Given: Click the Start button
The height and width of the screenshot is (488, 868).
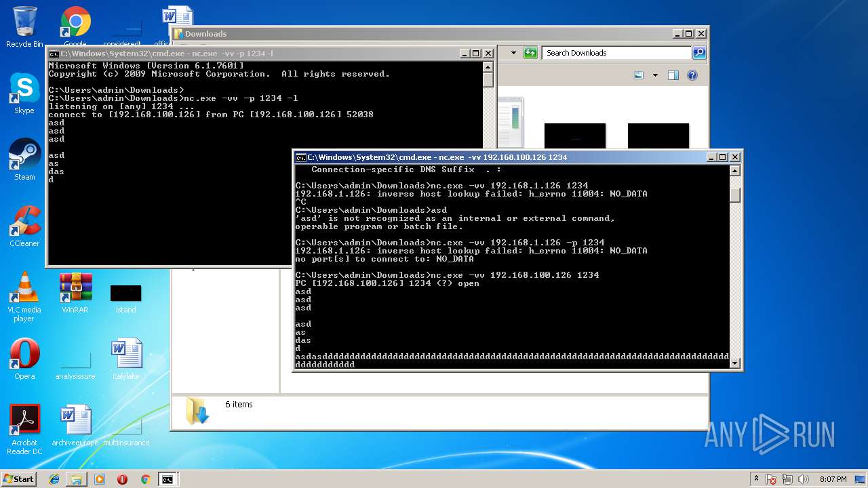Looking at the screenshot, I should 19,479.
